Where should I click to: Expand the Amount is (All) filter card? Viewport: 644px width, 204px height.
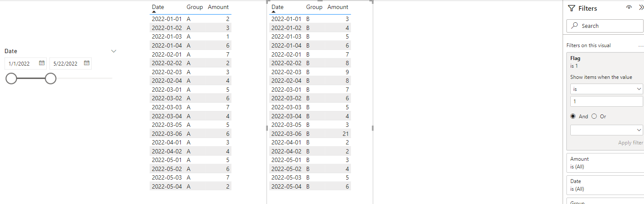click(x=605, y=163)
